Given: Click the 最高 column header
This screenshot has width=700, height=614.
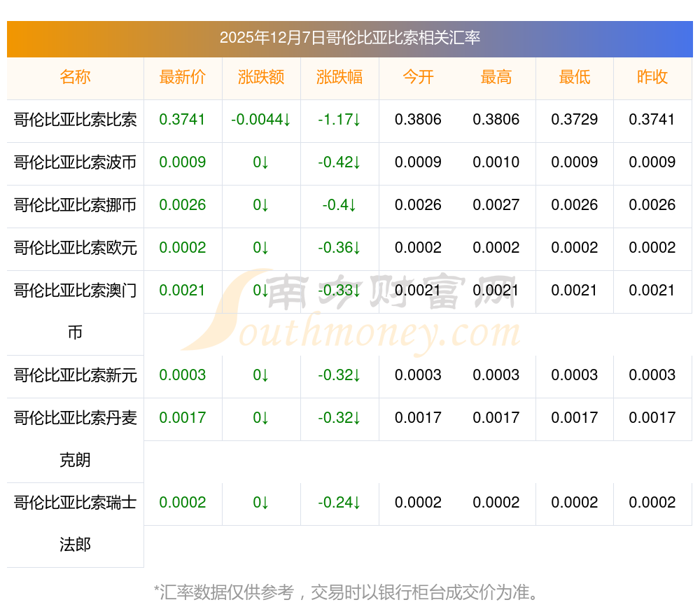Looking at the screenshot, I should coord(496,77).
